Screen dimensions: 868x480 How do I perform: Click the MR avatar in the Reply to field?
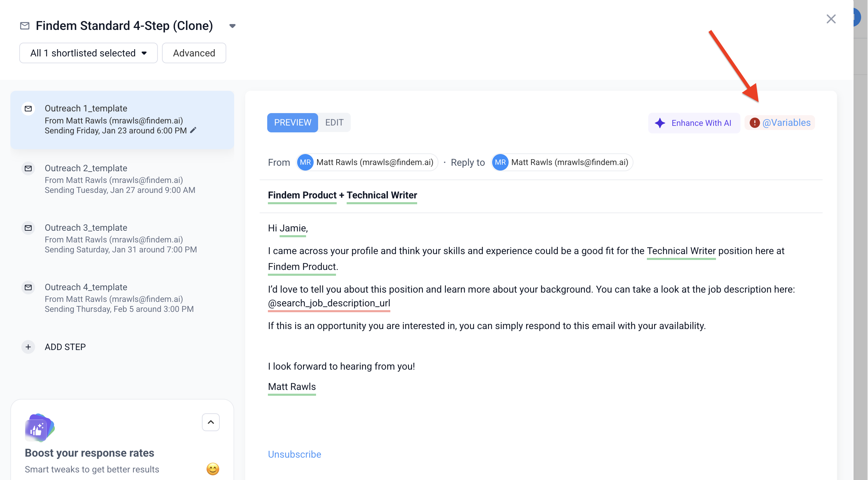500,162
